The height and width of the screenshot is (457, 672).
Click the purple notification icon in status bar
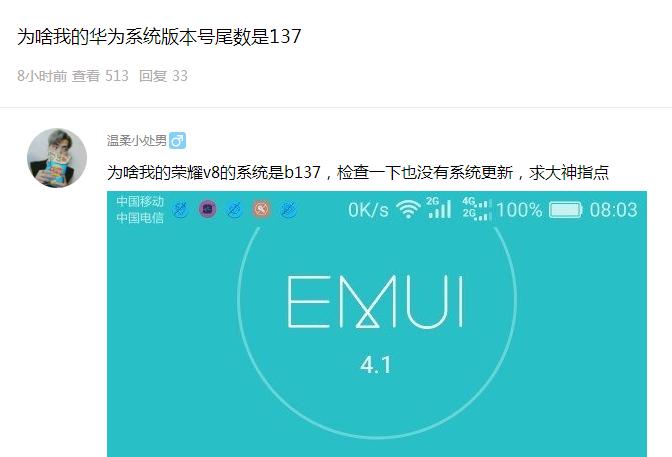(208, 209)
